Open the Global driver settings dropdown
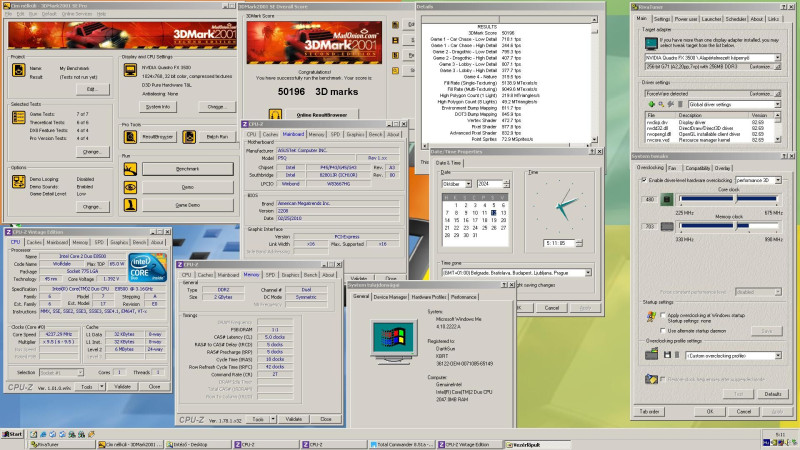Viewport: 800px width, 450px height. (778, 104)
